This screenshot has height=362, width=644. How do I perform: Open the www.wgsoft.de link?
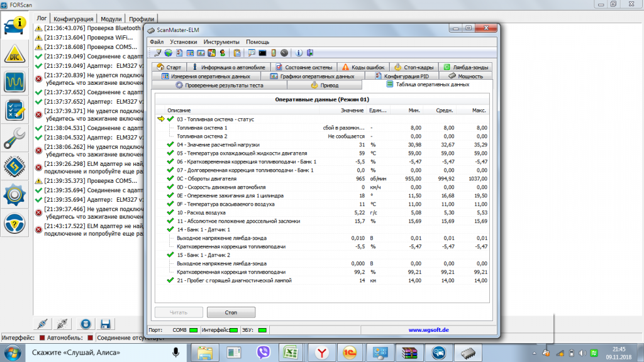tap(428, 329)
